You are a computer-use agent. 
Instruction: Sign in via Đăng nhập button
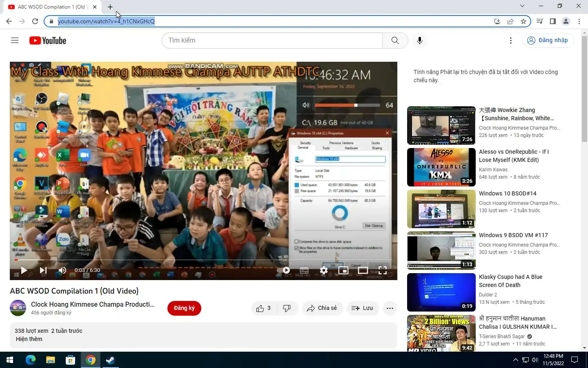click(548, 40)
